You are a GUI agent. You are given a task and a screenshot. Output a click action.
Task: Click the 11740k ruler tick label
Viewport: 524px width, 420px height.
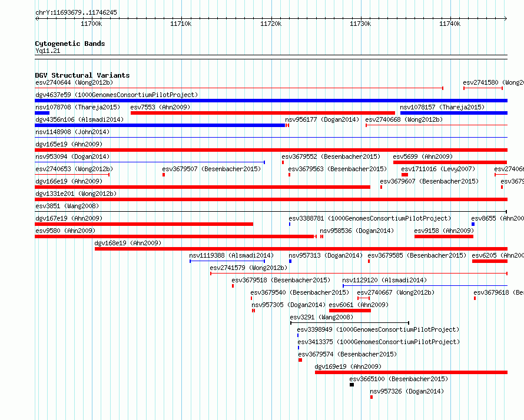[x=450, y=24]
